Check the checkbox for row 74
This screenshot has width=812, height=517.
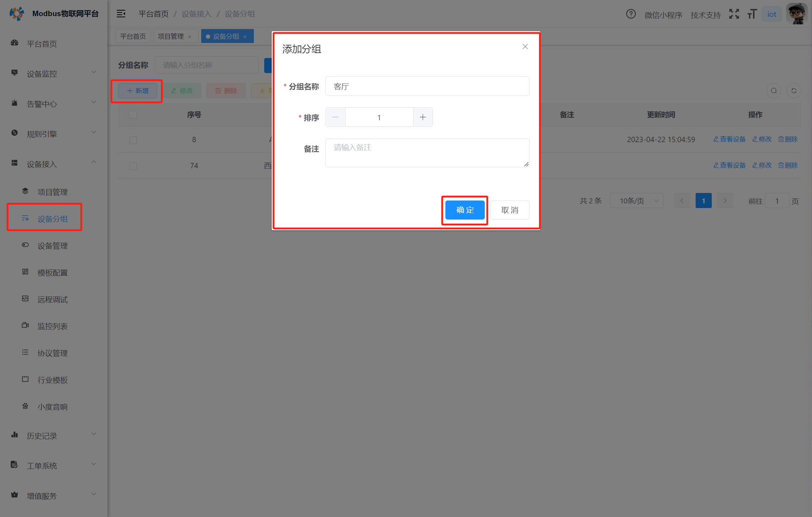pos(133,166)
